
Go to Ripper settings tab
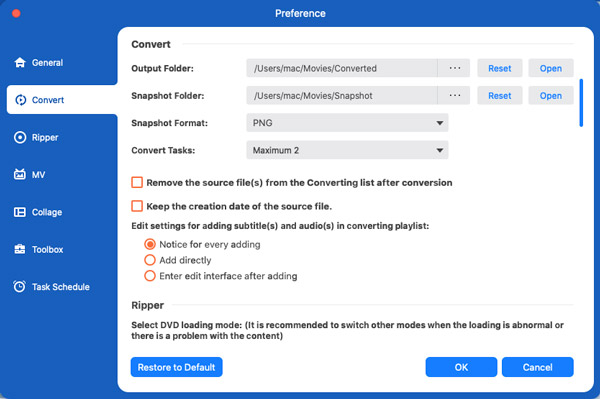pos(45,137)
